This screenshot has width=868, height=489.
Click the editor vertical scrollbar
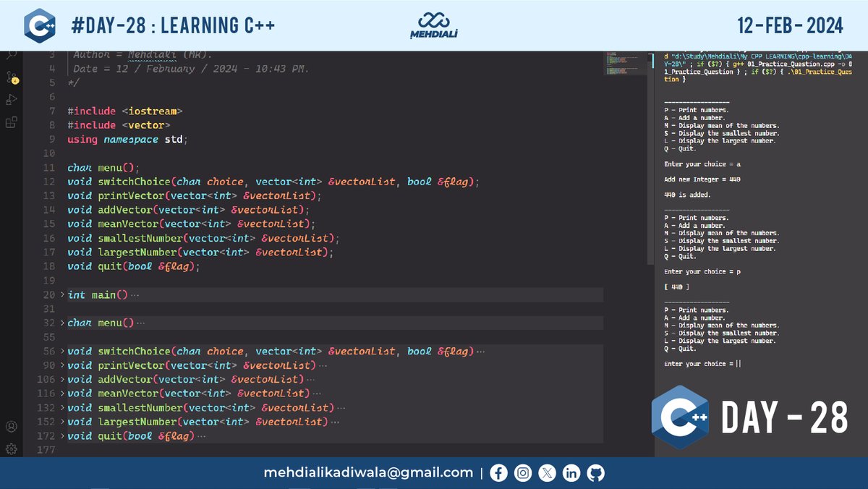click(x=650, y=157)
